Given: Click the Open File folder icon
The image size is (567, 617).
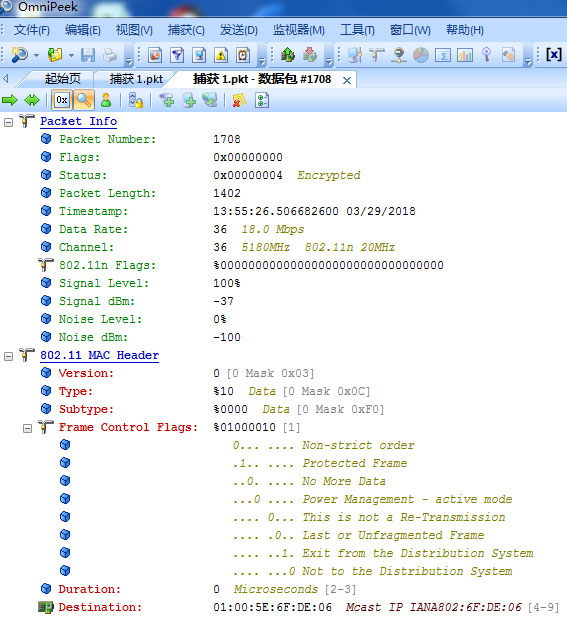Looking at the screenshot, I should click(55, 55).
